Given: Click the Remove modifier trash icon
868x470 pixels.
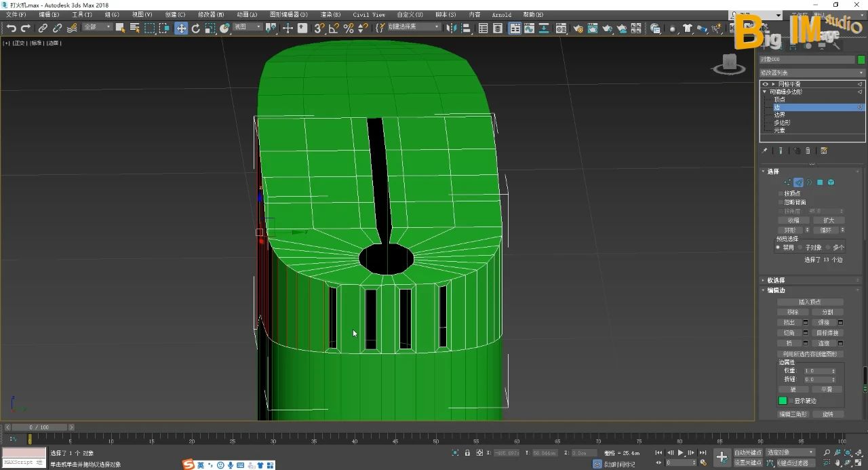Looking at the screenshot, I should point(808,151).
